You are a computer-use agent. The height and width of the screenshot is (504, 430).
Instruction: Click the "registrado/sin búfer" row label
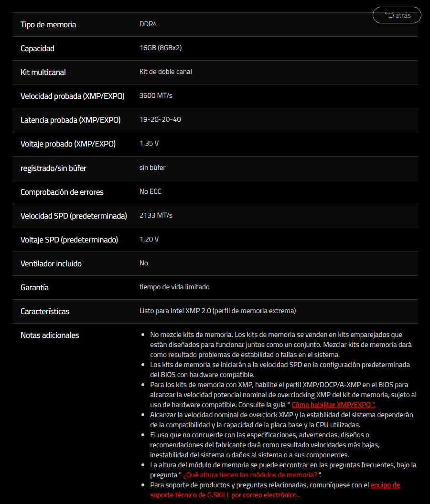point(54,168)
